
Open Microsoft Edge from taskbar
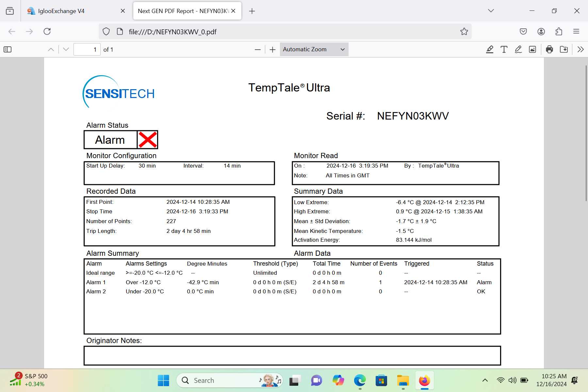360,380
